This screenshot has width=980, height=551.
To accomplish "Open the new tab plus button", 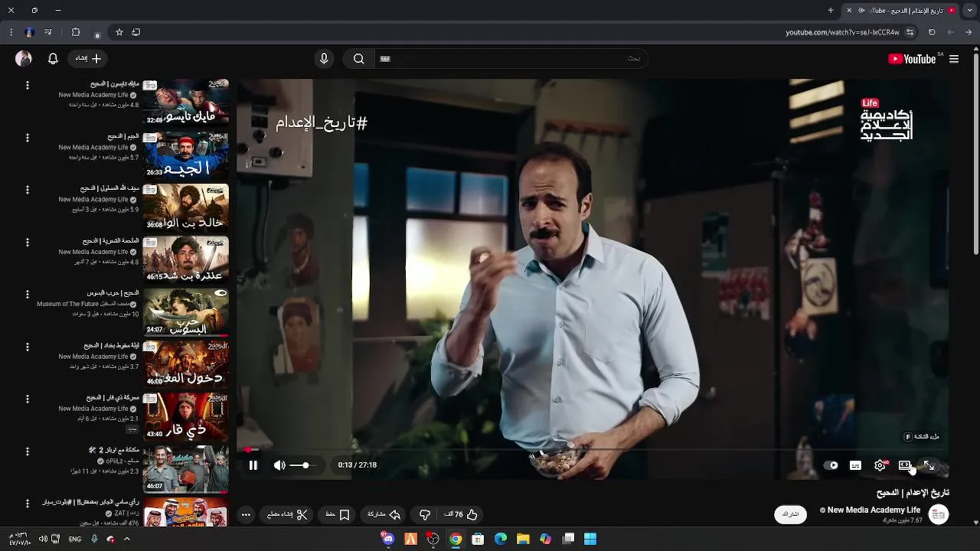I will tap(831, 11).
